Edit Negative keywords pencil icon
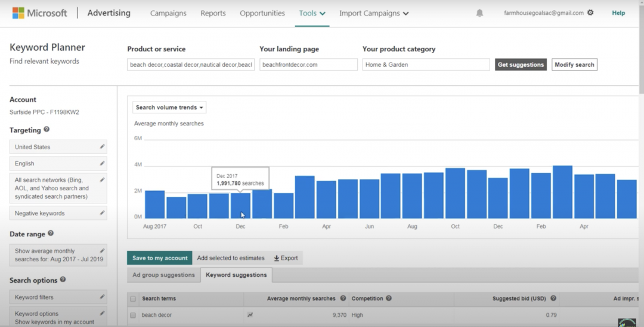Image resolution: width=644 pixels, height=327 pixels. click(102, 213)
